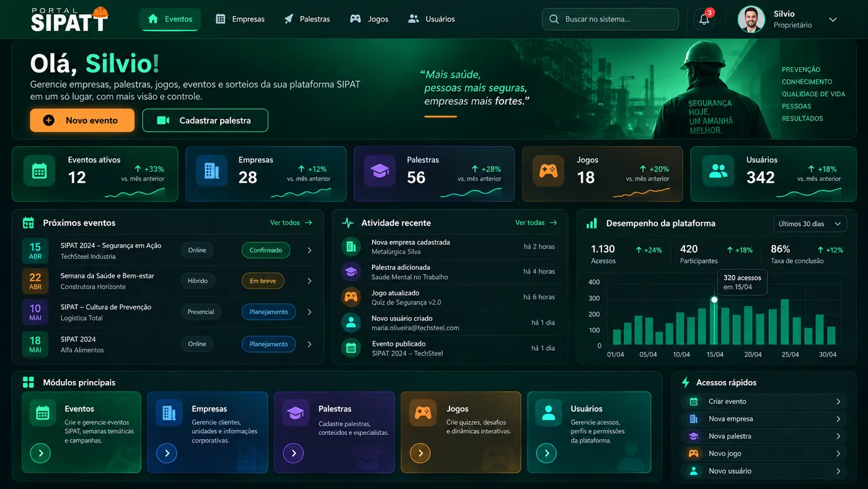The image size is (868, 489).
Task: Click the 22 ABR event date tile
Action: [x=35, y=281]
